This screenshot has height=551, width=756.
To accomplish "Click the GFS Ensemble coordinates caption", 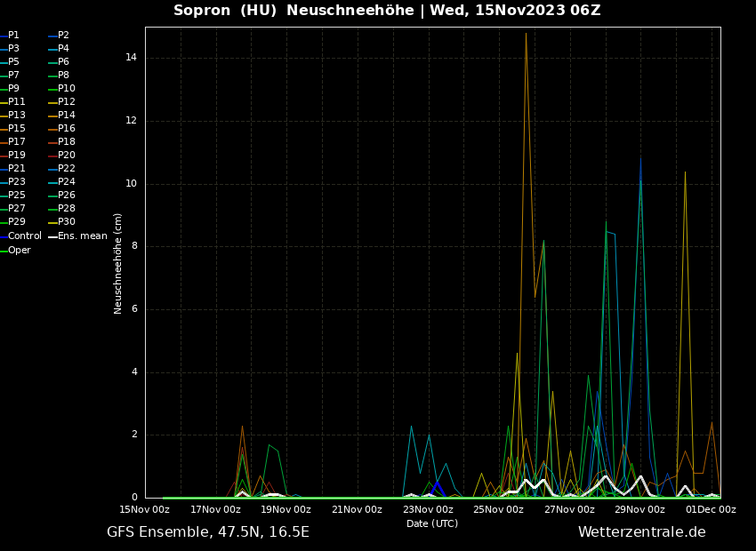I will [208, 532].
